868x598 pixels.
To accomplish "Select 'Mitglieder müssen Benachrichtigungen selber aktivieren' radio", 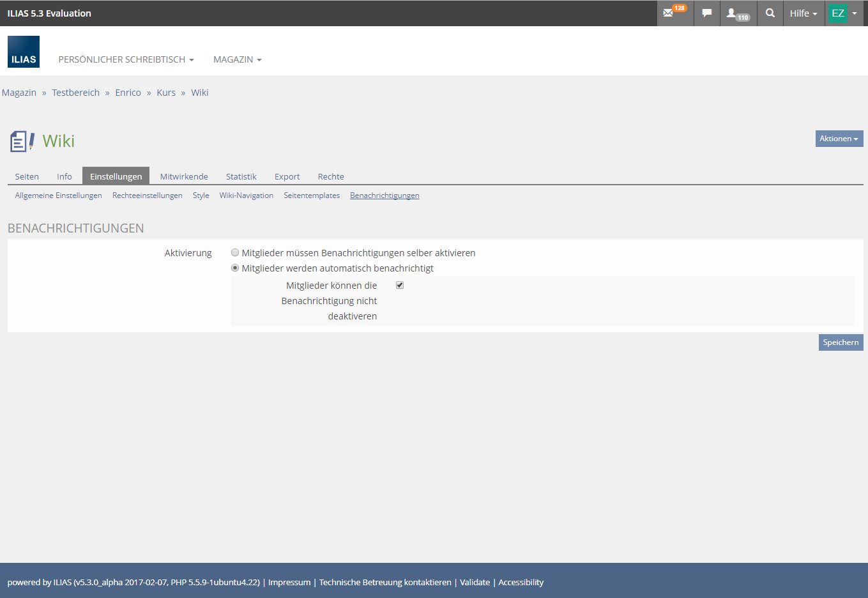I will click(x=235, y=252).
